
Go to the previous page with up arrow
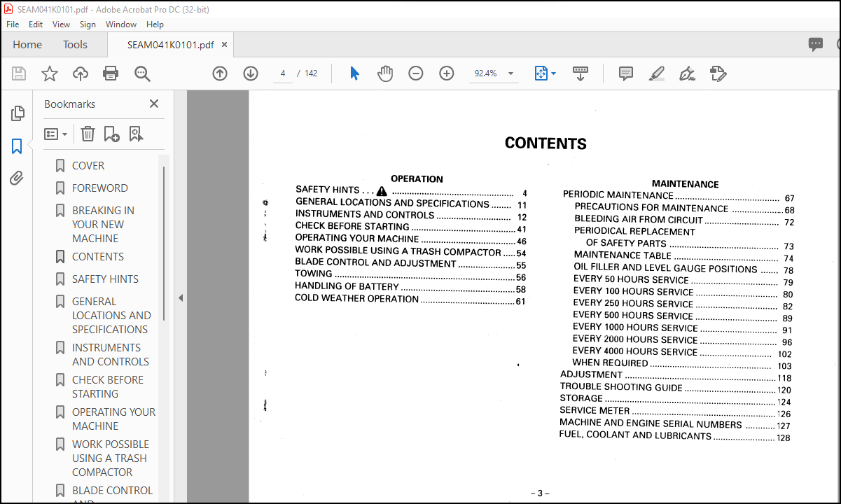pyautogui.click(x=220, y=73)
